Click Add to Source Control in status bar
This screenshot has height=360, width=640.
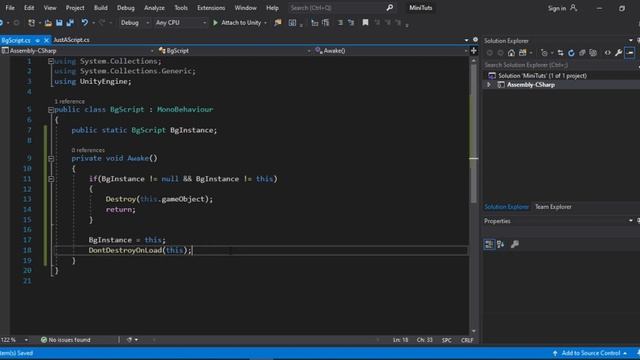(591, 353)
